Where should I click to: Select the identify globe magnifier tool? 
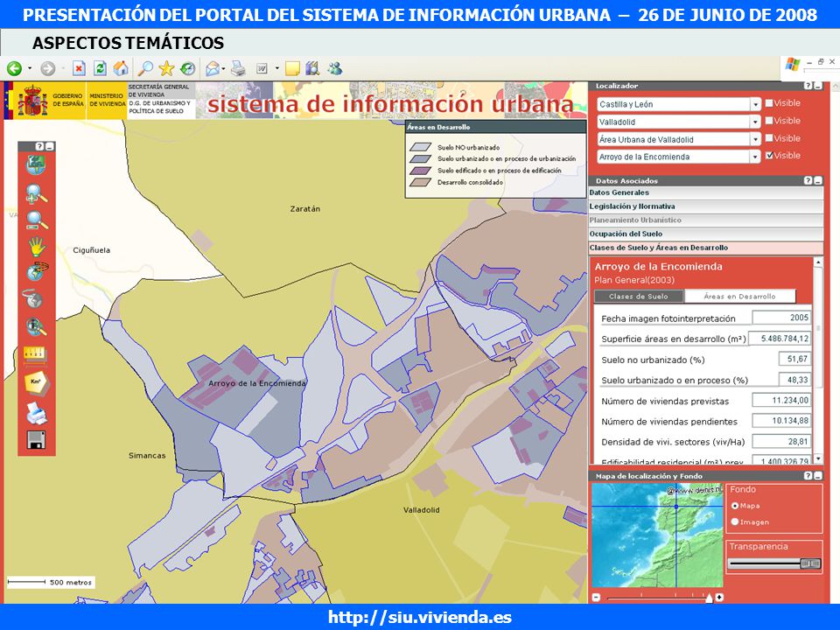coord(36,326)
